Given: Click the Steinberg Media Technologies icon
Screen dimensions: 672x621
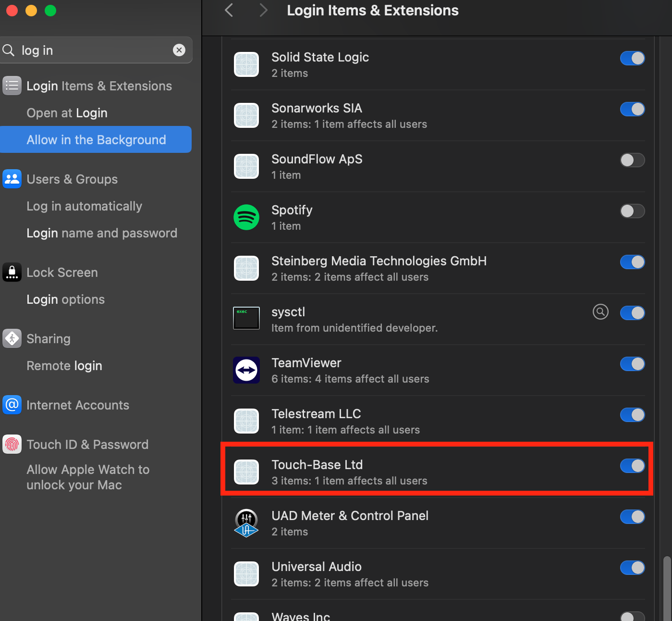Looking at the screenshot, I should click(x=246, y=268).
